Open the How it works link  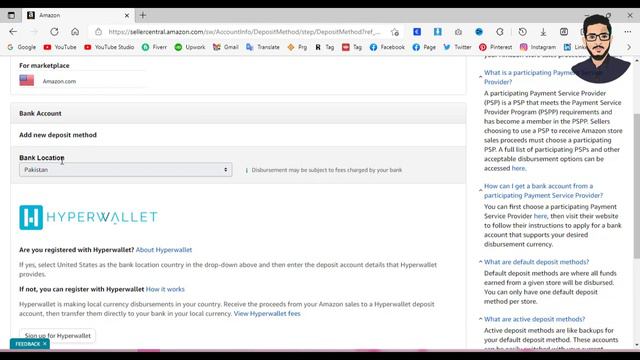coord(165,289)
